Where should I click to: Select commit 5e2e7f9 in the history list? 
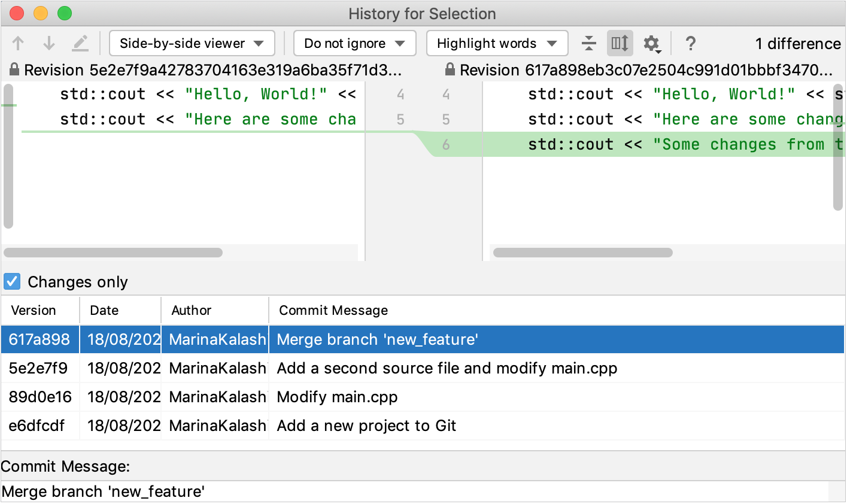point(40,368)
